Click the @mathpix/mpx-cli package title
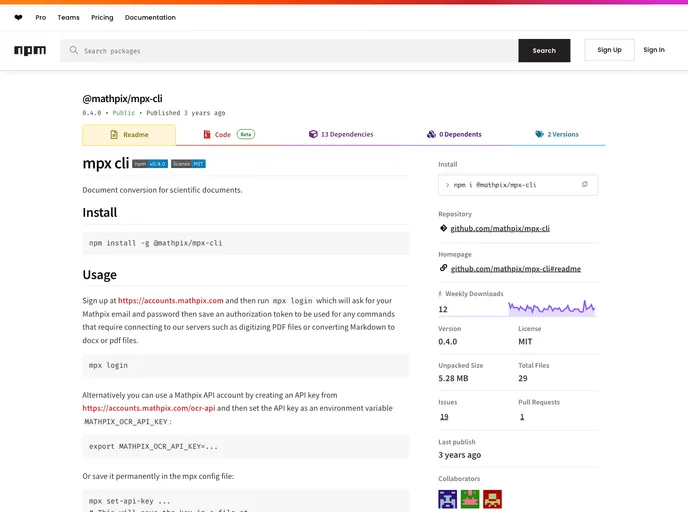The image size is (688, 512). point(122,99)
